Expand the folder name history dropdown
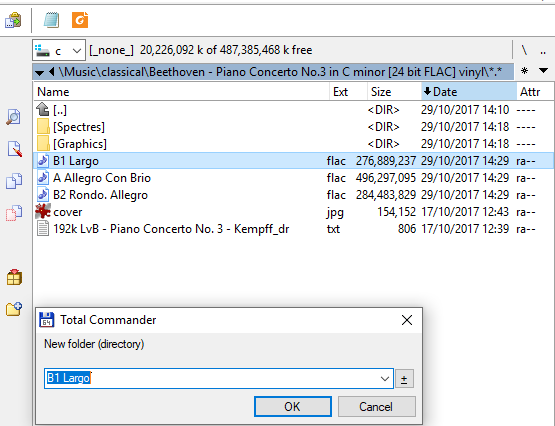555x426 pixels. 385,379
